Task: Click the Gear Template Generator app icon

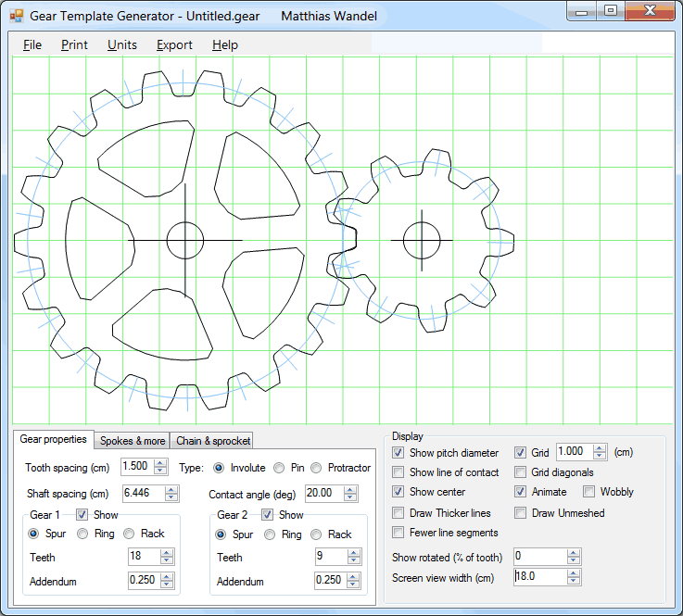Action: [17, 16]
